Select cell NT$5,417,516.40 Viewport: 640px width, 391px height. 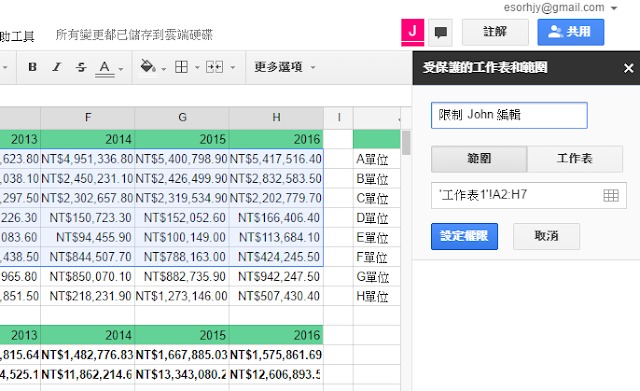(x=276, y=159)
